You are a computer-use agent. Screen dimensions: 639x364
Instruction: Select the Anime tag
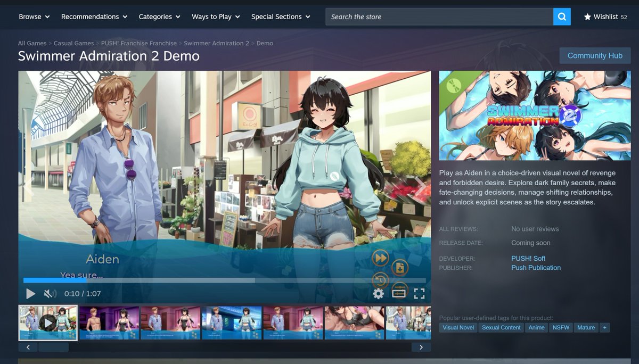point(536,327)
